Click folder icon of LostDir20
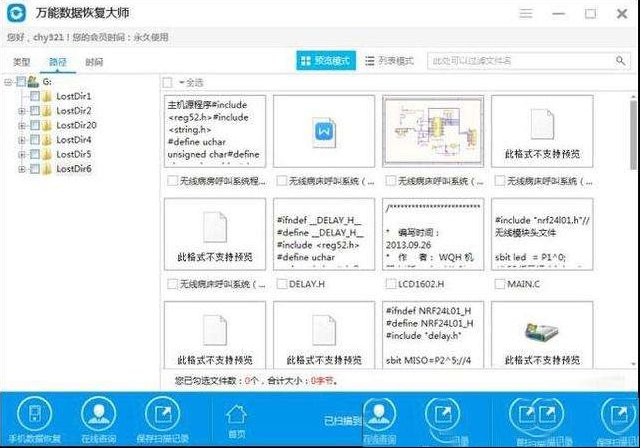This screenshot has width=640, height=448. point(47,126)
